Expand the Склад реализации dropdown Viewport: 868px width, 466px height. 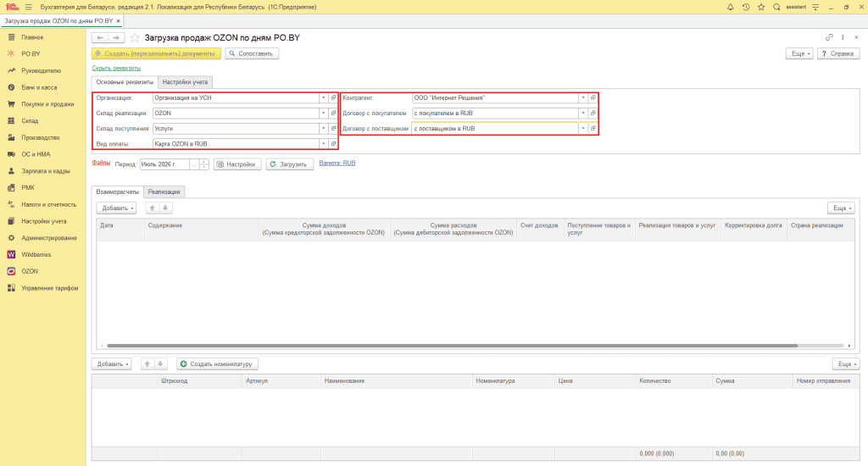click(324, 113)
